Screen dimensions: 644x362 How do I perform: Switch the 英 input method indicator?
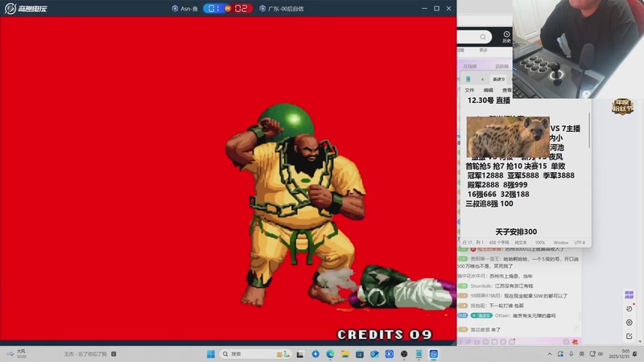(581, 354)
